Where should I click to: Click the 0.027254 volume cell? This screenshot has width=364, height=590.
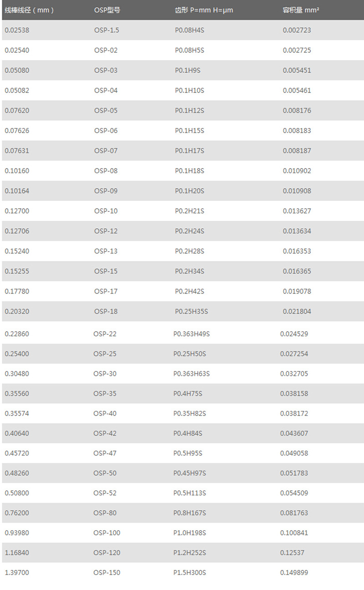pos(294,354)
